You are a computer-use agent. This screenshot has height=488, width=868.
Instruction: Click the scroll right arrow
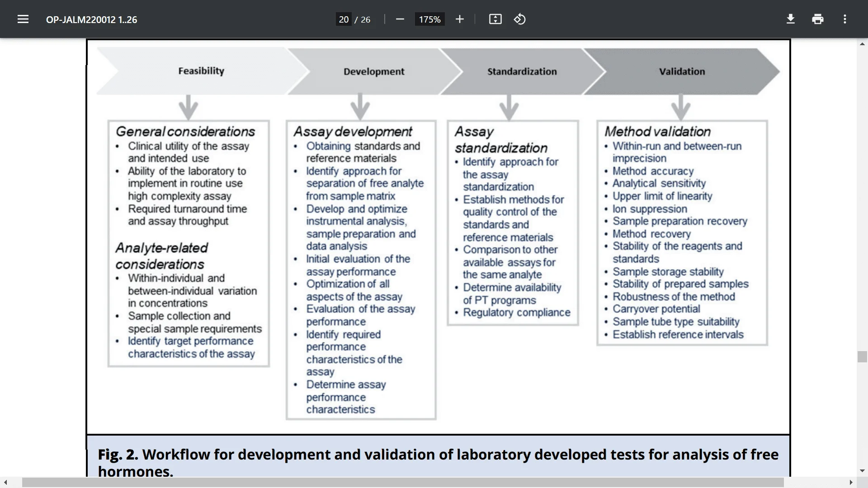point(851,483)
